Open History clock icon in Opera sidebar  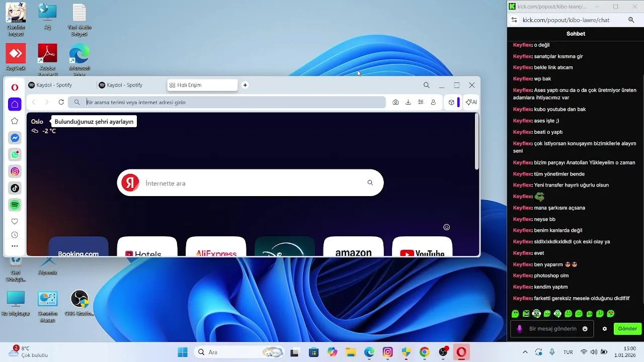(15, 235)
